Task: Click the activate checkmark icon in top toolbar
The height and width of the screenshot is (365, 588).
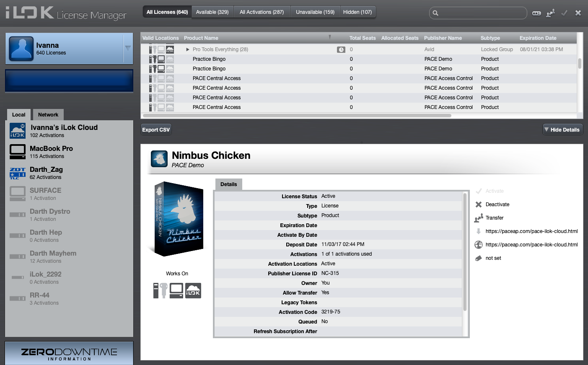Action: click(x=565, y=13)
